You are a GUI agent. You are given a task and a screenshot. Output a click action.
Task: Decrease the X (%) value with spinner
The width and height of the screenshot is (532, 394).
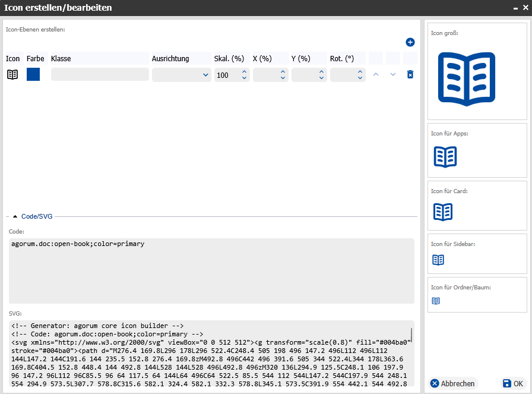point(283,78)
